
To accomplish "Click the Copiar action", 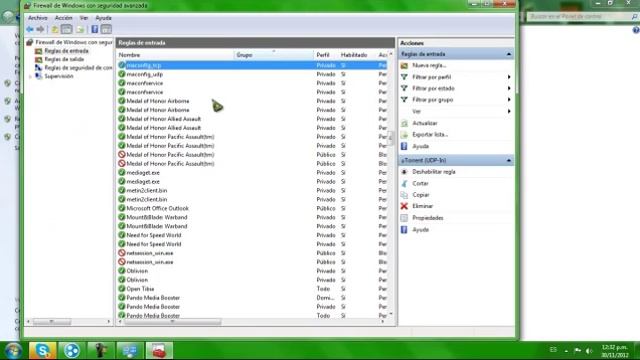I will click(420, 195).
